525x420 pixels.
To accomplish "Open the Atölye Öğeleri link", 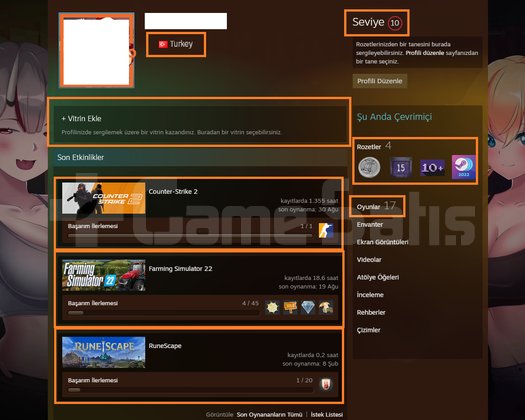I will pos(378,277).
